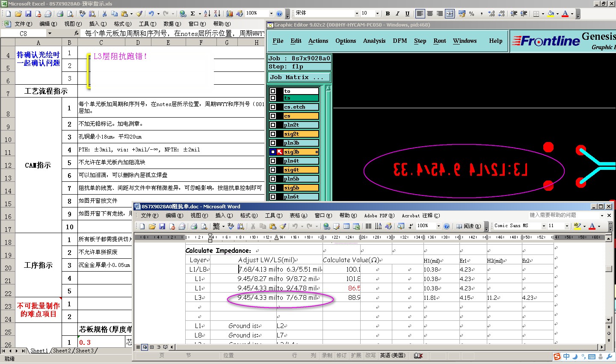Click Excel Cut scissors icon

click(x=104, y=14)
